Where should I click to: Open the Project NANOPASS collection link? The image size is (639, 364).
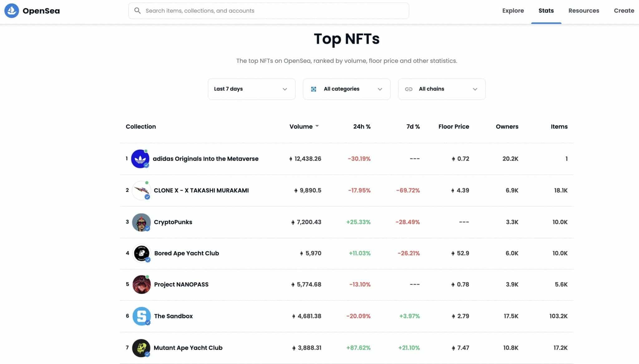coord(181,284)
